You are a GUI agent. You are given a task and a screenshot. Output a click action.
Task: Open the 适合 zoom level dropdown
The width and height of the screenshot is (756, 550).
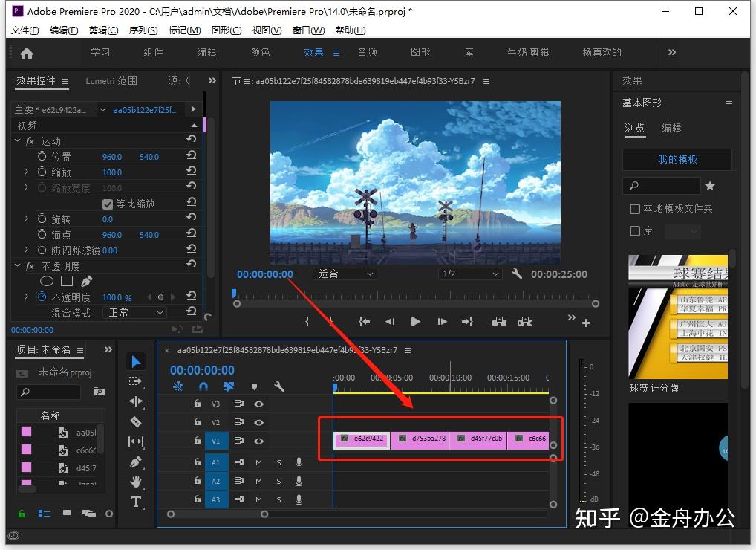pos(345,274)
